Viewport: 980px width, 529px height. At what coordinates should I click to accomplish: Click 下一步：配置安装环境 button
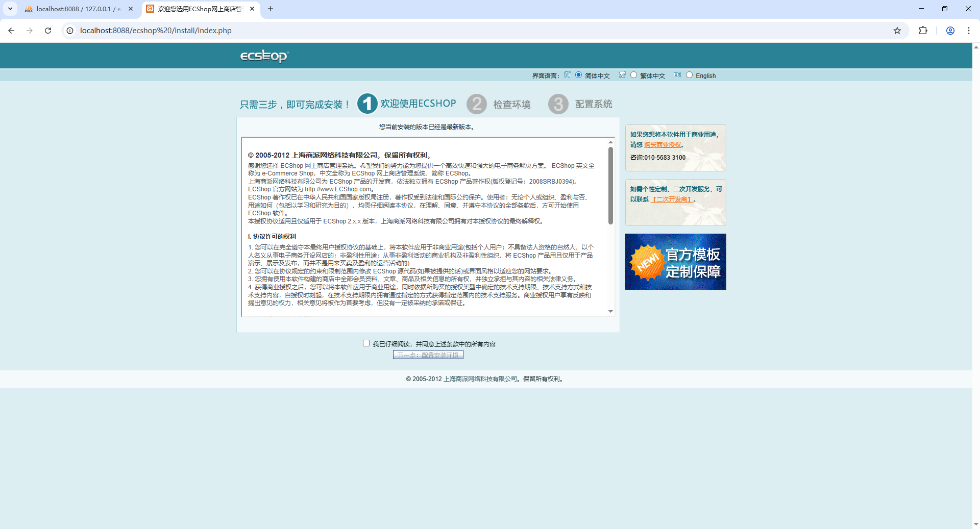pos(428,355)
